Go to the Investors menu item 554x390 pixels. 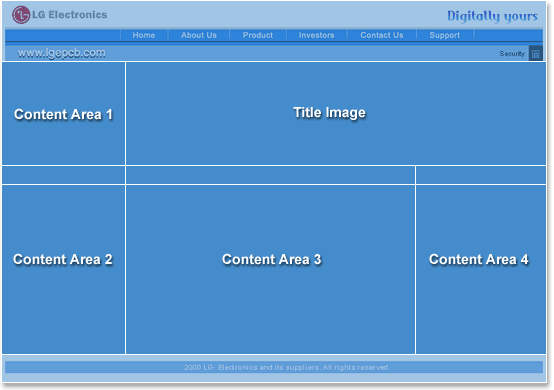(x=317, y=35)
